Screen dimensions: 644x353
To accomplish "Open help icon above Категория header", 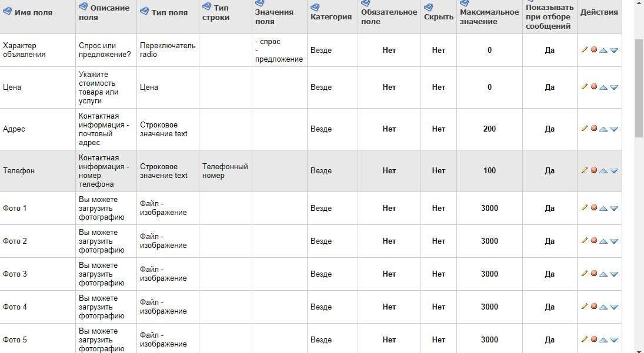I will pyautogui.click(x=315, y=7).
